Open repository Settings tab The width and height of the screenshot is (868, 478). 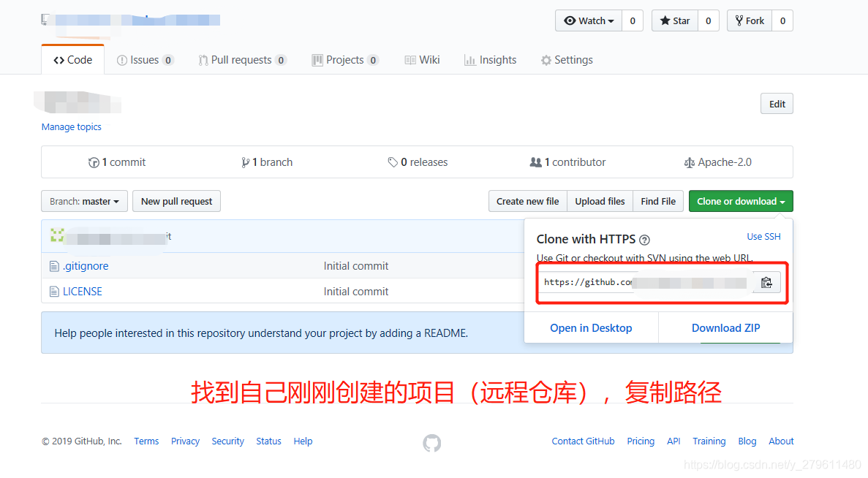(567, 60)
